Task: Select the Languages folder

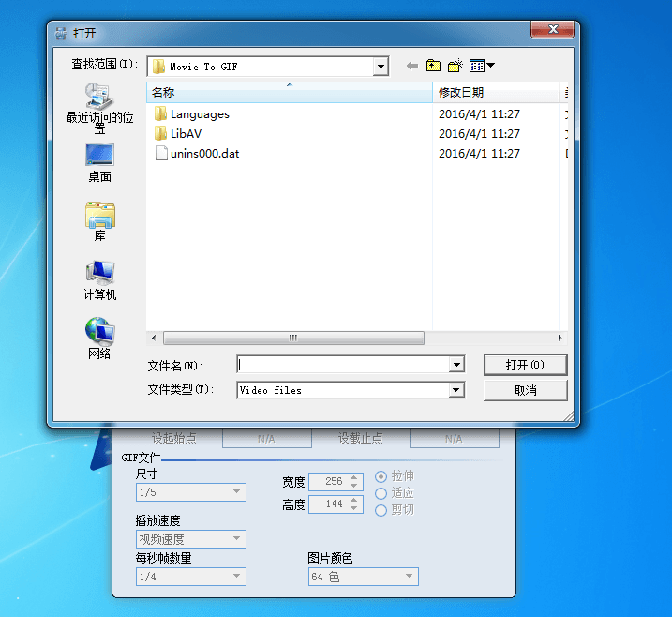Action: (x=199, y=114)
